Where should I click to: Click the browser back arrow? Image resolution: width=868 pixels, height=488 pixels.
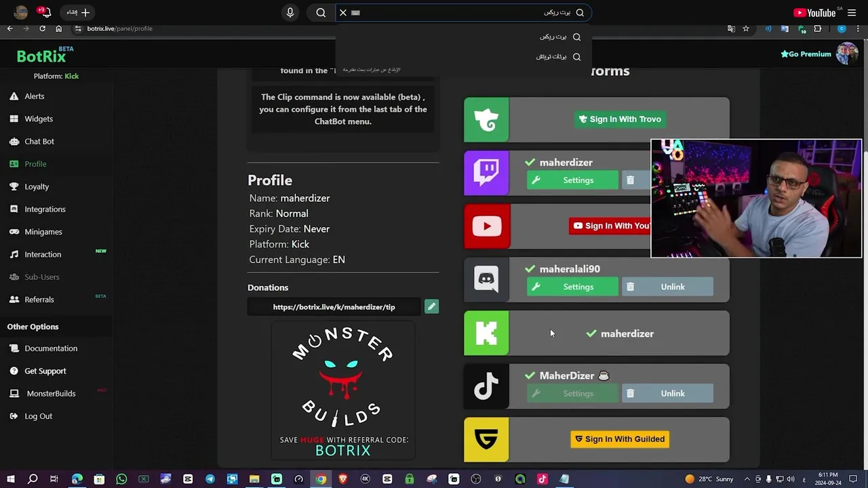click(9, 28)
